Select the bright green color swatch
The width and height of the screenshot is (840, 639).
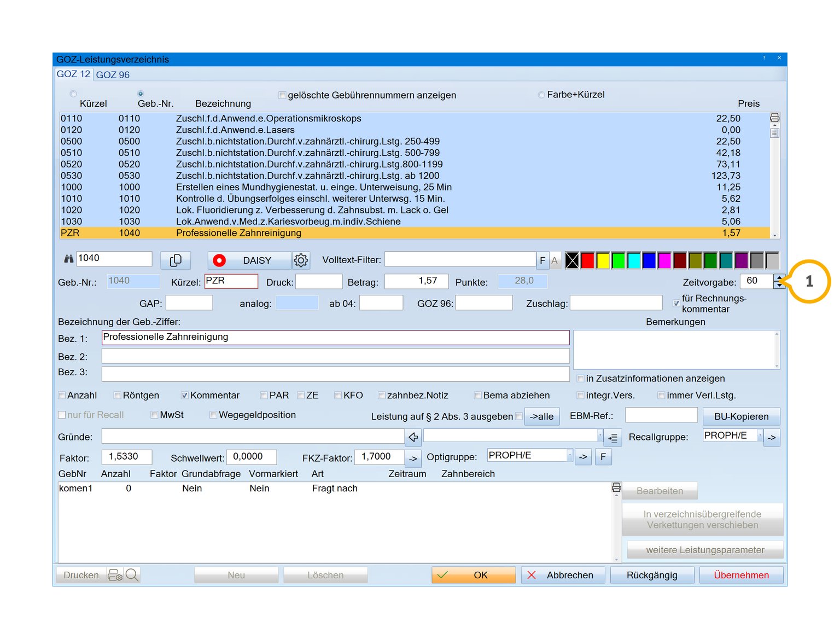click(618, 260)
